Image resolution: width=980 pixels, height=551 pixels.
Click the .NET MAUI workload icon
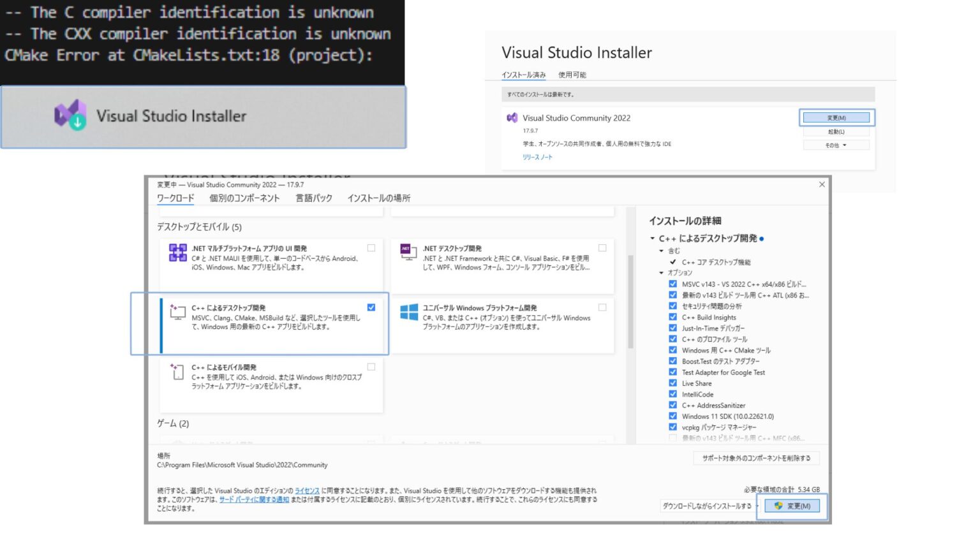pos(177,253)
